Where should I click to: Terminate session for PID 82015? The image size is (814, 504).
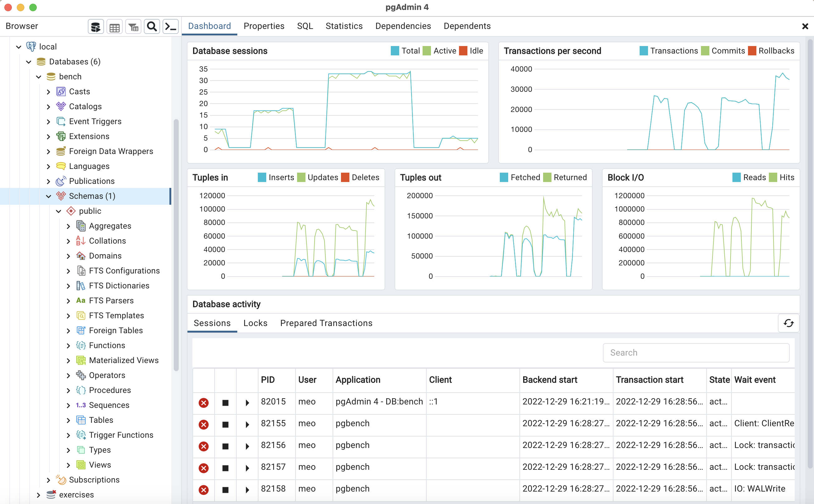204,403
